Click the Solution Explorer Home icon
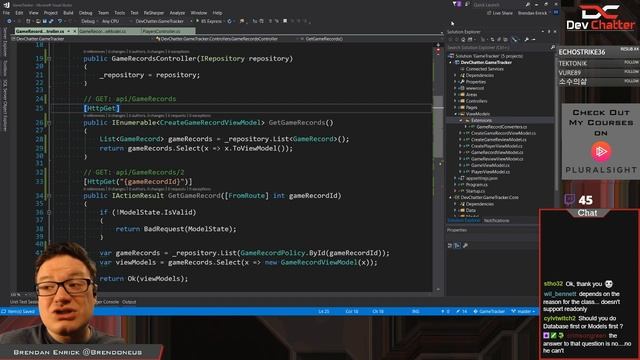640x360 pixels. click(463, 40)
